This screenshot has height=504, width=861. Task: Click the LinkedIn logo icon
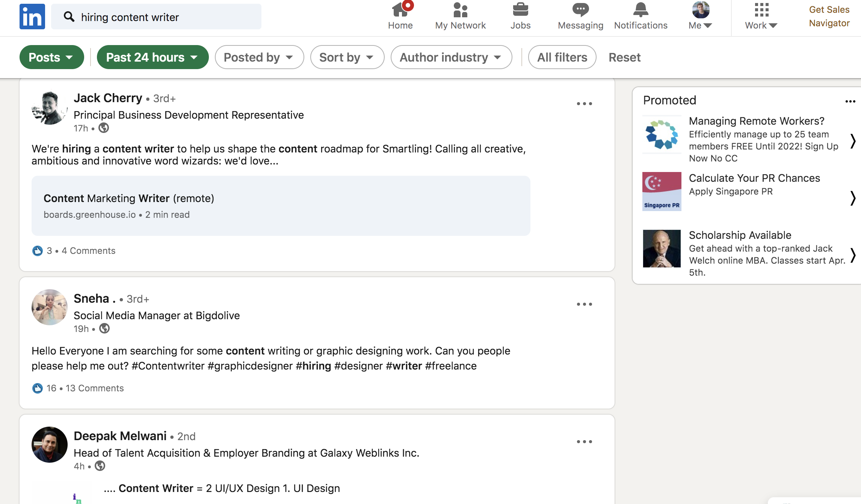pyautogui.click(x=32, y=17)
